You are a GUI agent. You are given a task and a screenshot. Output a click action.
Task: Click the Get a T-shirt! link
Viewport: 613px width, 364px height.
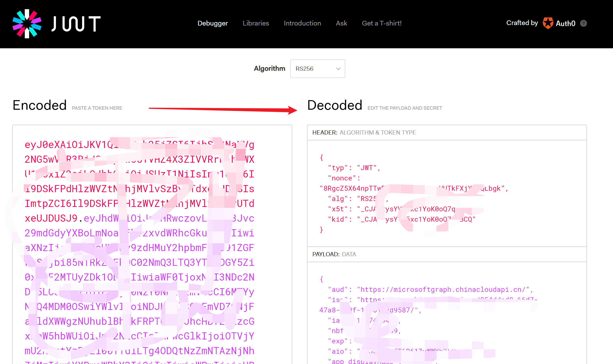[x=381, y=23]
